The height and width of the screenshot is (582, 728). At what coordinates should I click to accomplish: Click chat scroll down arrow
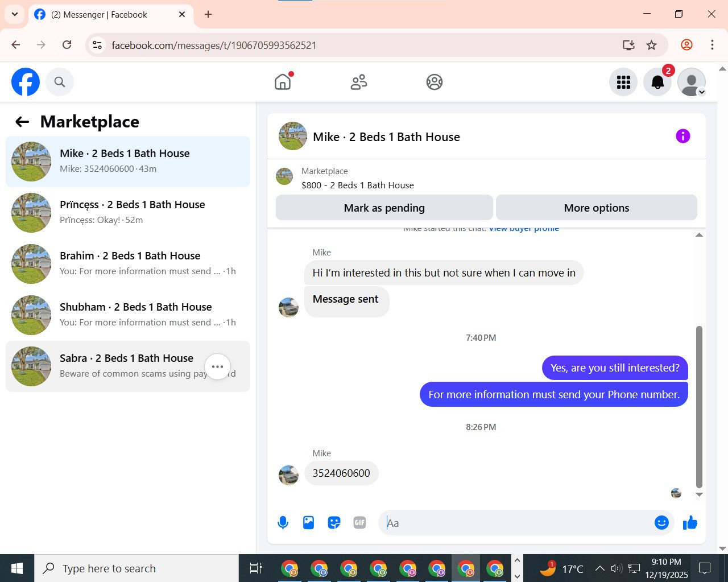700,494
